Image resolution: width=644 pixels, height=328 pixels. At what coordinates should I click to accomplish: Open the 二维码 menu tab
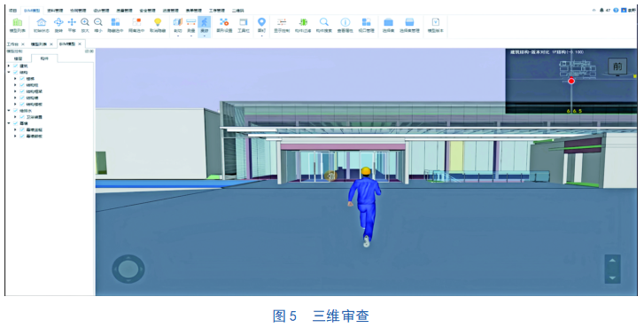pos(237,11)
